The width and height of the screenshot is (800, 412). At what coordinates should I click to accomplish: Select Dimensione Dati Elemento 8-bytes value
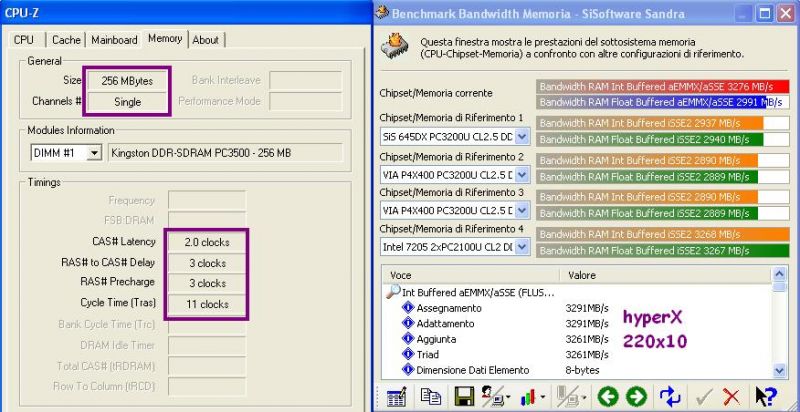[582, 370]
